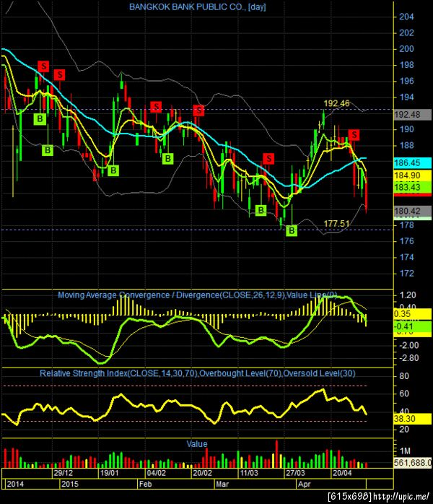The height and width of the screenshot is (504, 433).
Task: Click the cyan 186.45 moving average value
Action: (413, 162)
